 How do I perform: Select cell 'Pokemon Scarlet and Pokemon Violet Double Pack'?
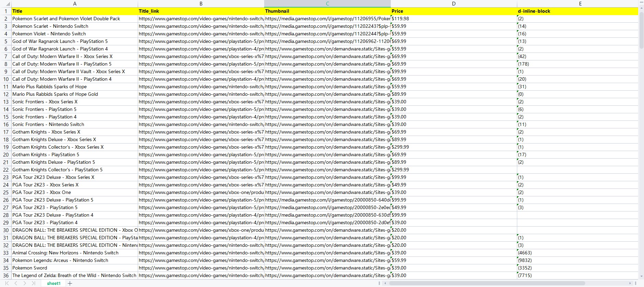[75, 19]
